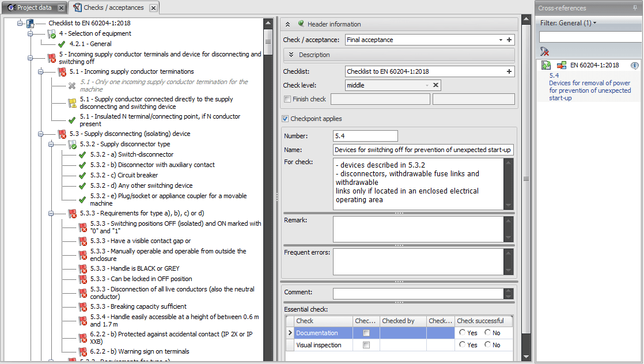The height and width of the screenshot is (364, 644).
Task: Open the Check / acceptance dropdown
Action: point(501,40)
